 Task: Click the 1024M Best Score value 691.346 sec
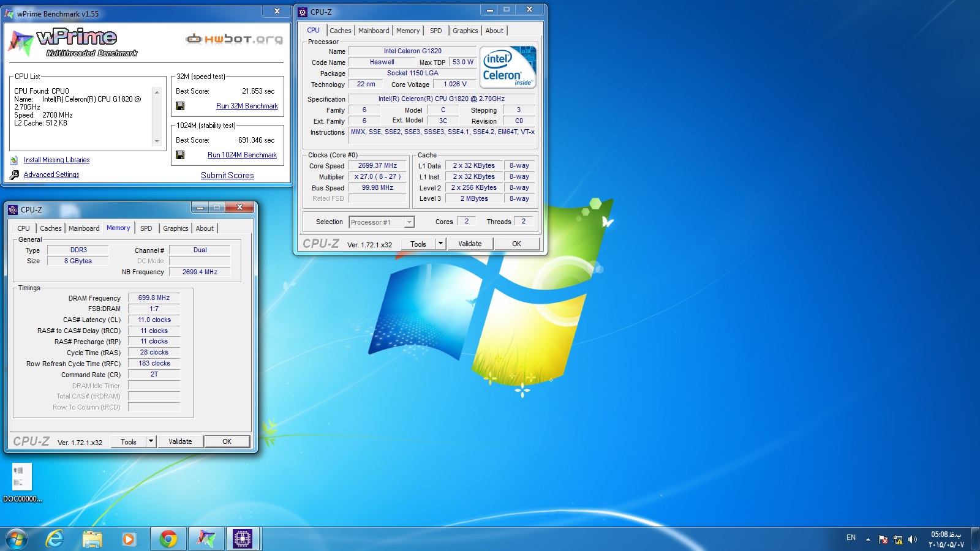coord(256,140)
